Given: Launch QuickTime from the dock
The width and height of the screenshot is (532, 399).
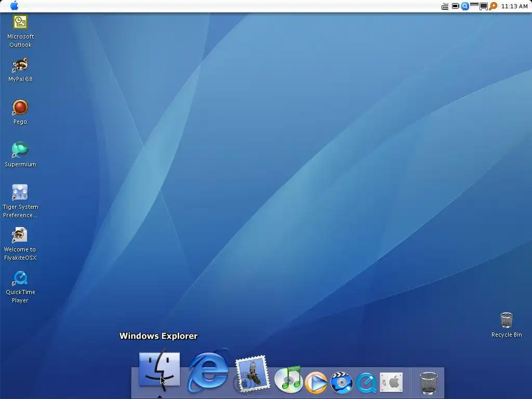Looking at the screenshot, I should coord(366,383).
